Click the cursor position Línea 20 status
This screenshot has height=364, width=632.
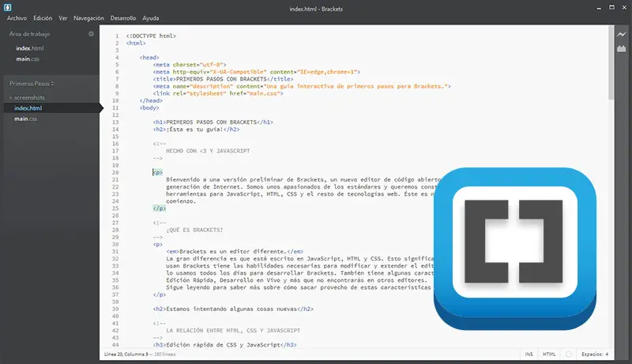pyautogui.click(x=126, y=355)
